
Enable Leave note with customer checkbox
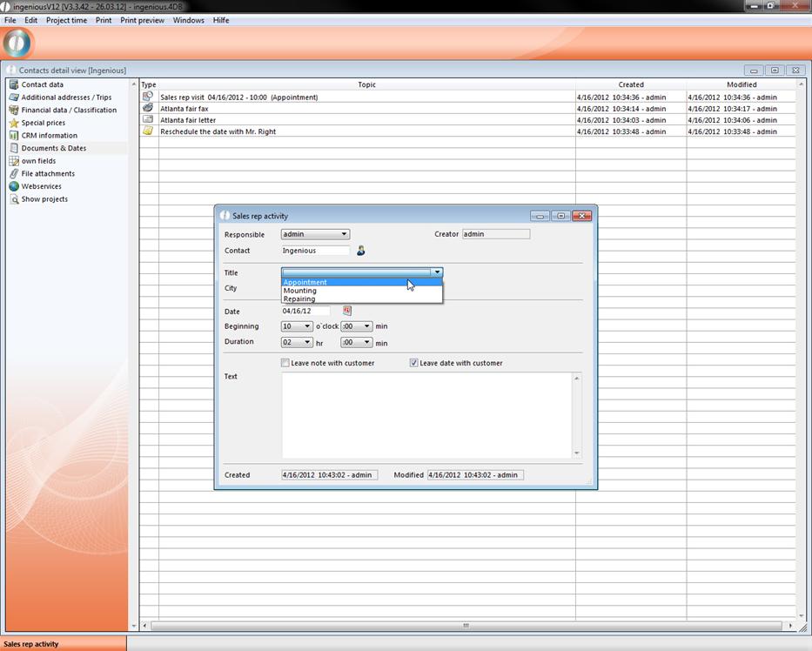(x=285, y=363)
